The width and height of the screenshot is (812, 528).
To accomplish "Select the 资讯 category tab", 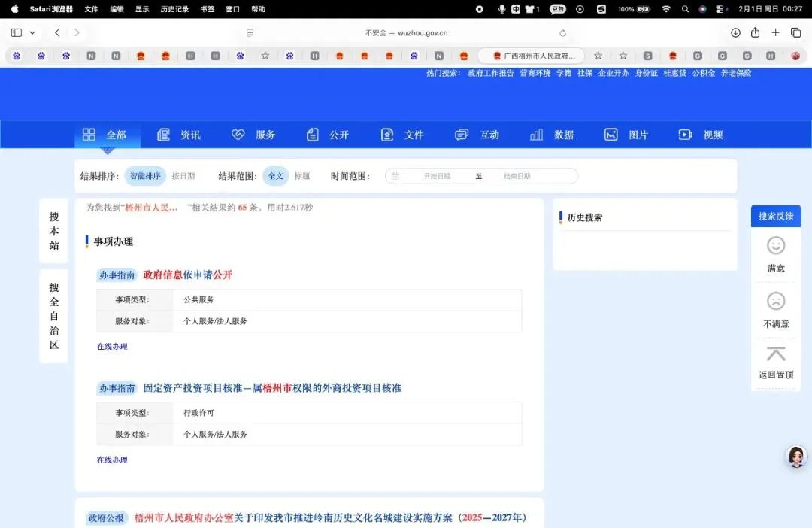I will [179, 135].
